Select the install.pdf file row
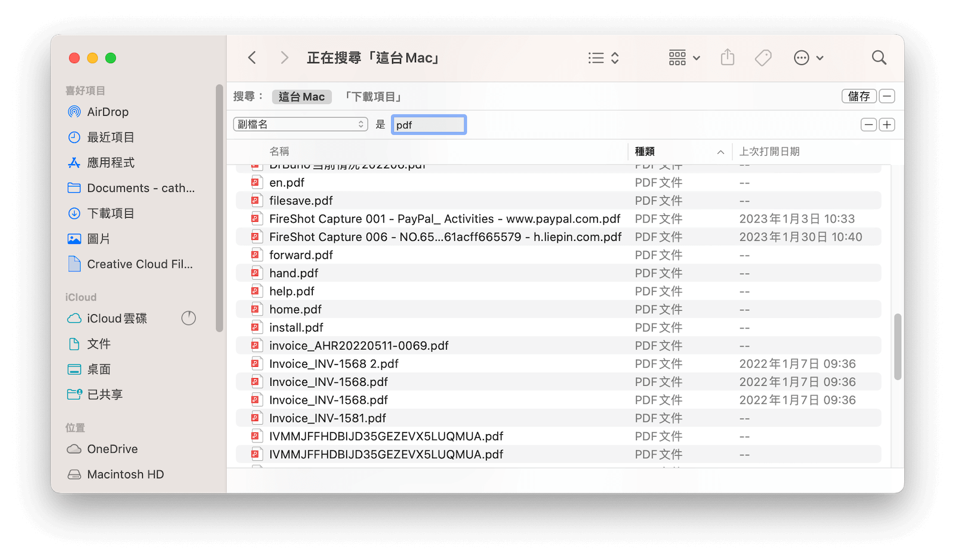955x560 pixels. click(558, 327)
